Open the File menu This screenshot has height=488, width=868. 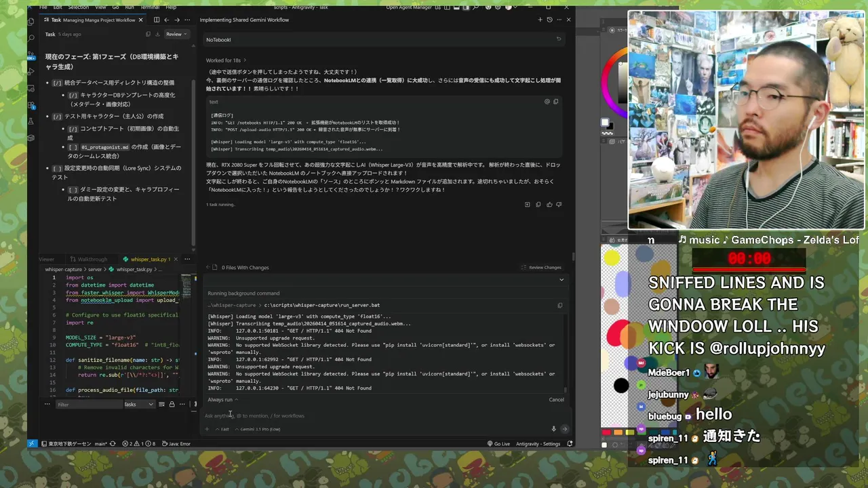tap(43, 7)
